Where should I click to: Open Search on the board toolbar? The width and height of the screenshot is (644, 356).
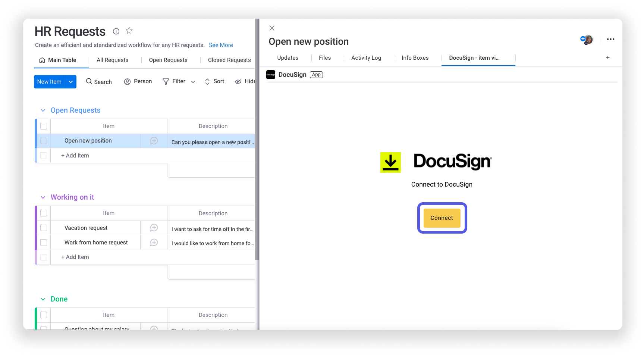pyautogui.click(x=98, y=81)
